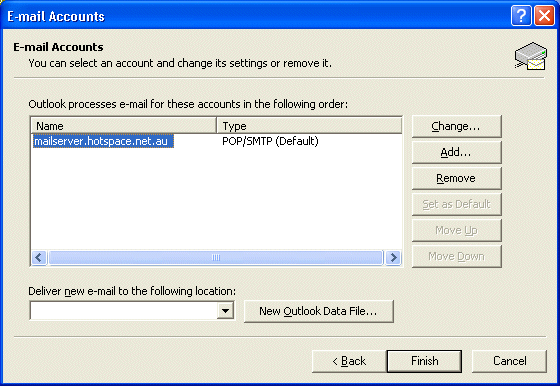560x386 pixels.
Task: Add a new e-mail account
Action: point(456,152)
